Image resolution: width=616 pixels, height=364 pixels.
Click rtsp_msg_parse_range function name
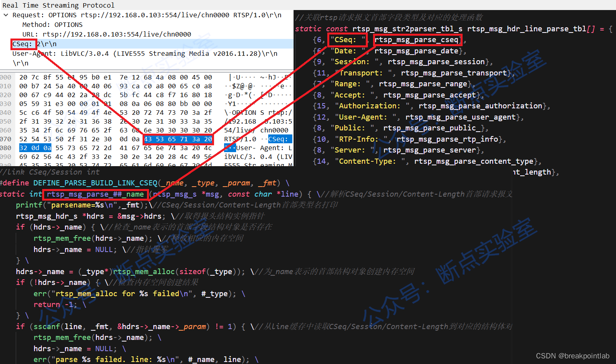[x=423, y=84]
